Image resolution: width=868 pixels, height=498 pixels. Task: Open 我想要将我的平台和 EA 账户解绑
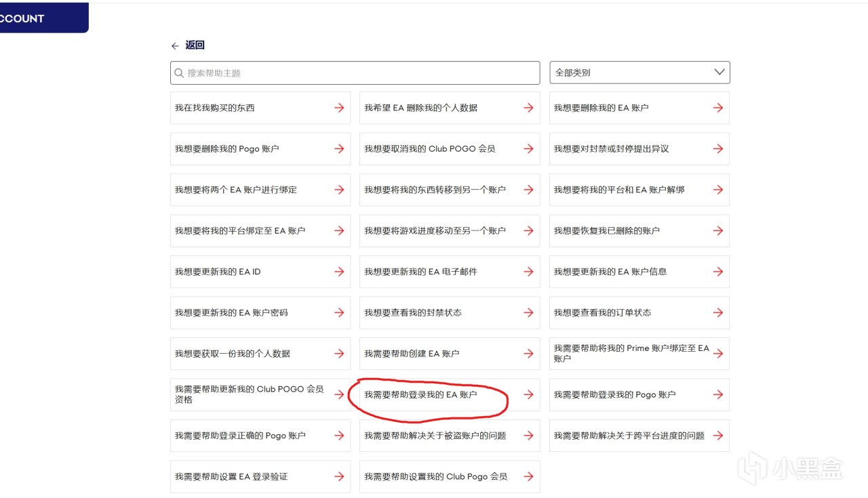point(639,190)
